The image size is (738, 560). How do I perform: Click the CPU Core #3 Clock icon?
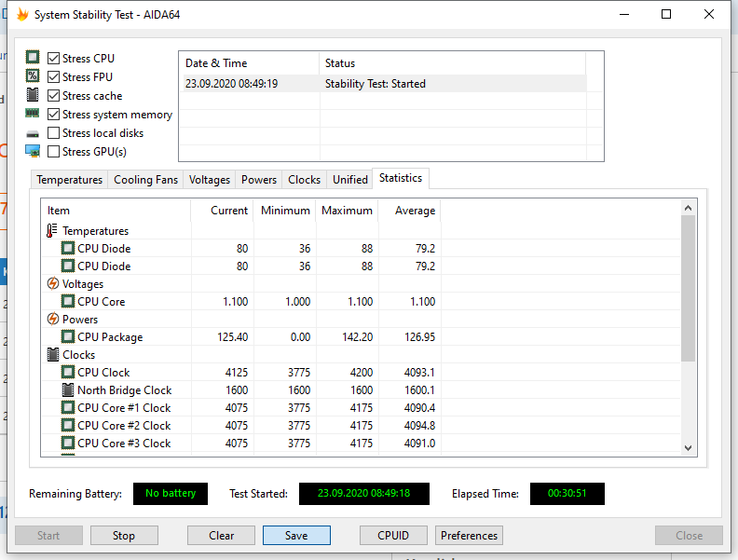[x=68, y=444]
